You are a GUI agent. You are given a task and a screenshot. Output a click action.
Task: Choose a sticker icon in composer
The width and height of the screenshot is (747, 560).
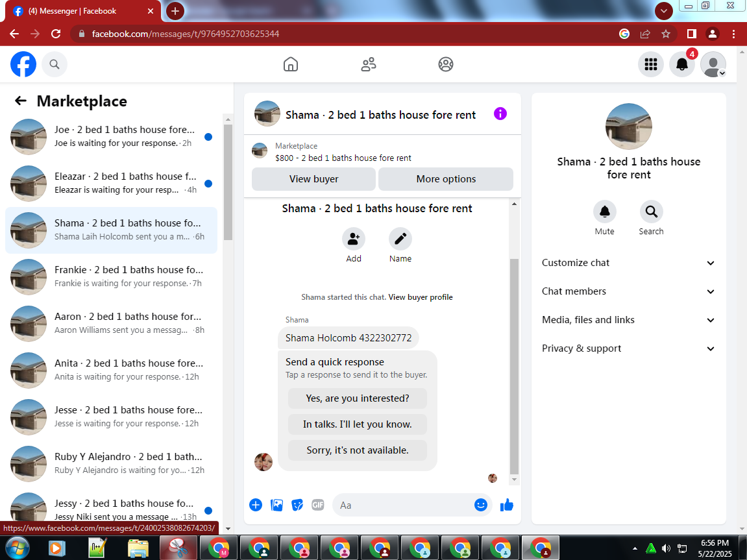(x=297, y=505)
